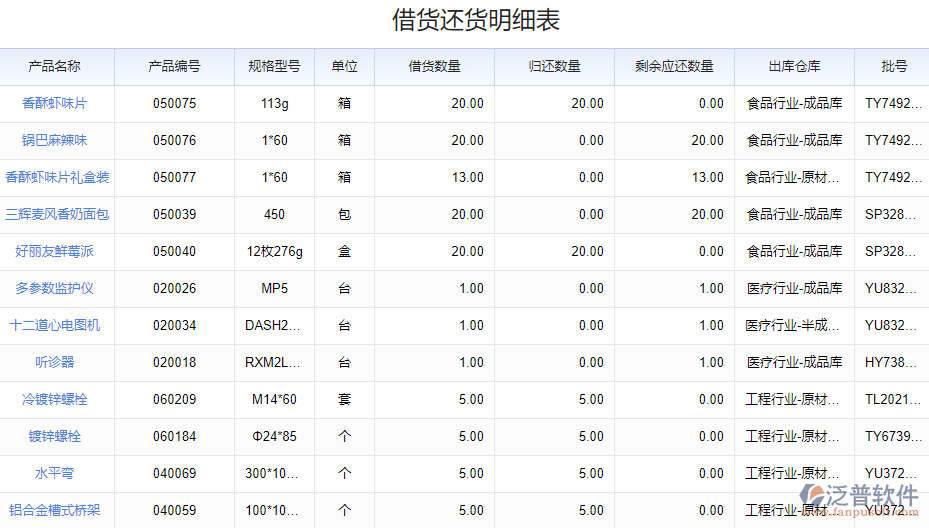Open the 镀锌螺栓 product link

click(55, 436)
